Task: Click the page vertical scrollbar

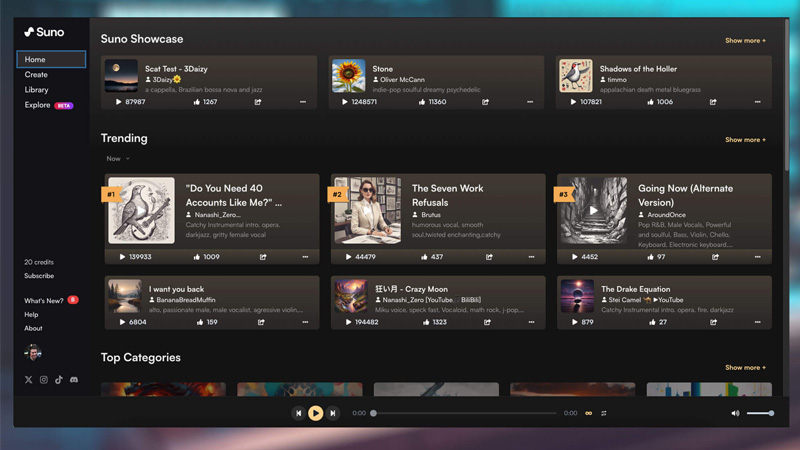Action: [787, 97]
